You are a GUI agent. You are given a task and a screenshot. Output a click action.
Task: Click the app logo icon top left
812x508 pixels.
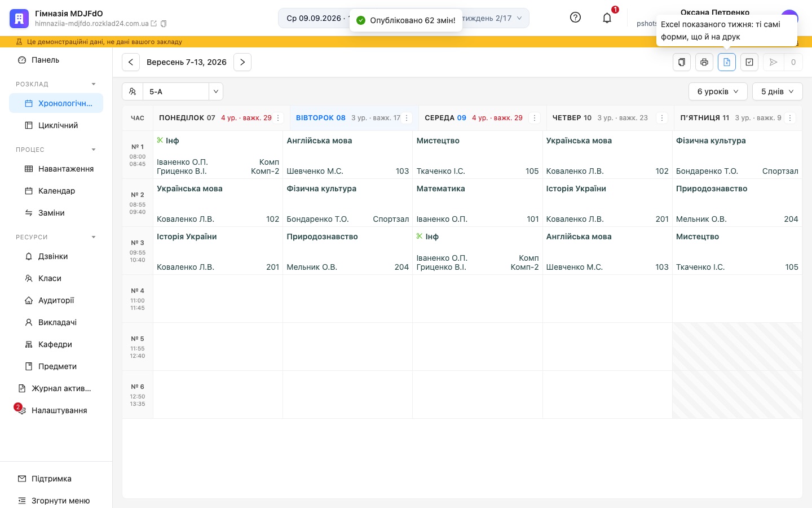[x=19, y=19]
